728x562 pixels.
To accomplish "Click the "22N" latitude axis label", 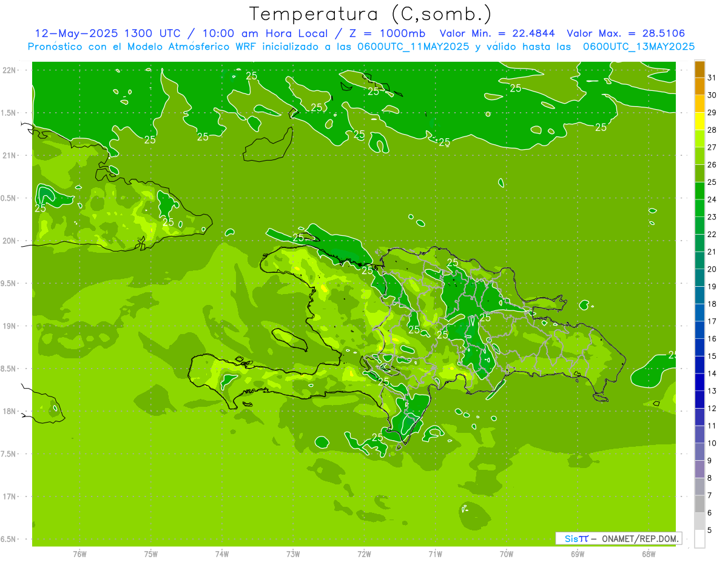I will 10,70.
